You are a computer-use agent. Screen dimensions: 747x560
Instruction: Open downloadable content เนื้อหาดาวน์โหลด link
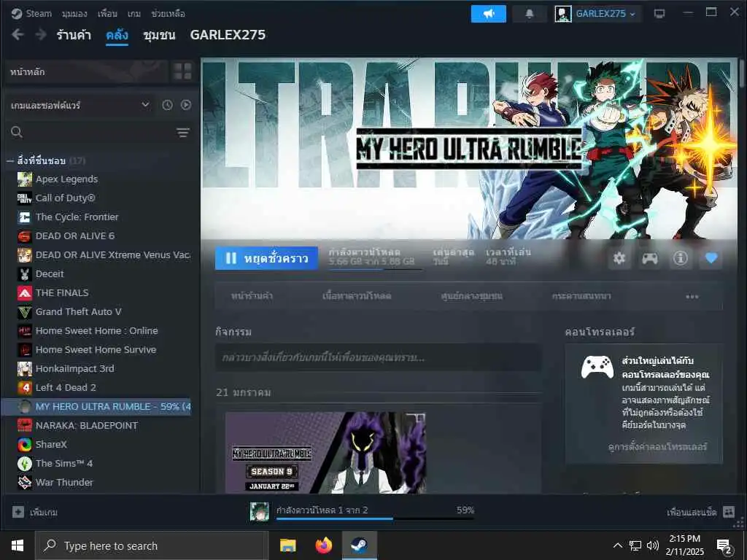[357, 296]
